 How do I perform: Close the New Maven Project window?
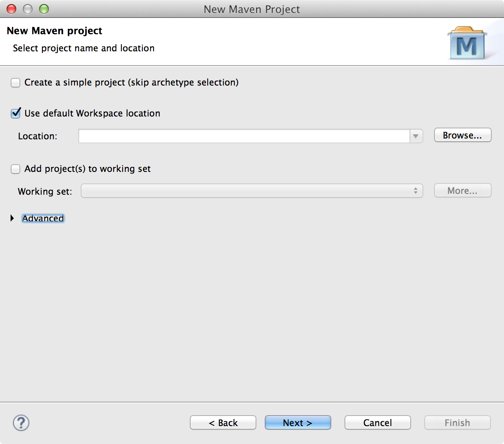(11, 9)
